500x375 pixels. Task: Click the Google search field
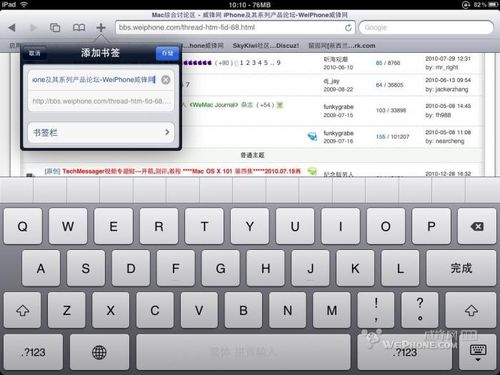coord(426,27)
